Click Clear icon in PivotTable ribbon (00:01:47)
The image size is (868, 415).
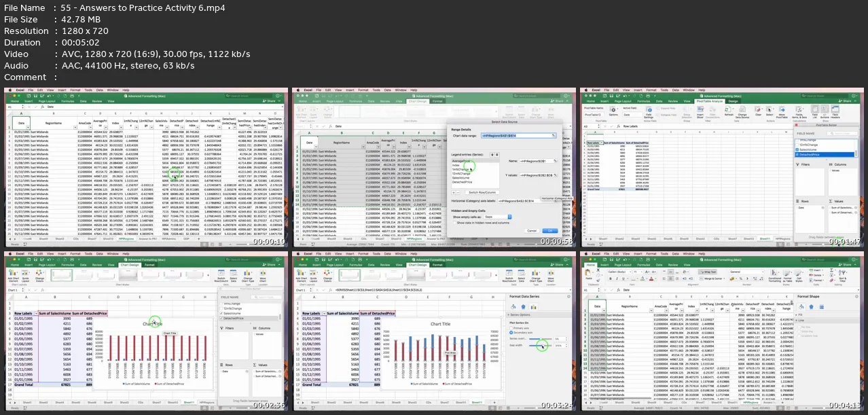coord(758,109)
